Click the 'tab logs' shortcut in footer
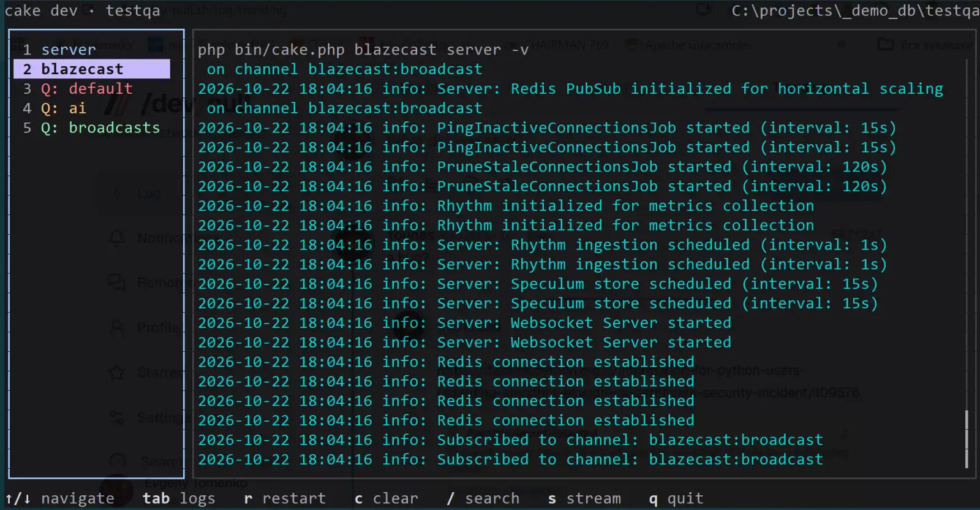This screenshot has width=980, height=510. (x=179, y=498)
